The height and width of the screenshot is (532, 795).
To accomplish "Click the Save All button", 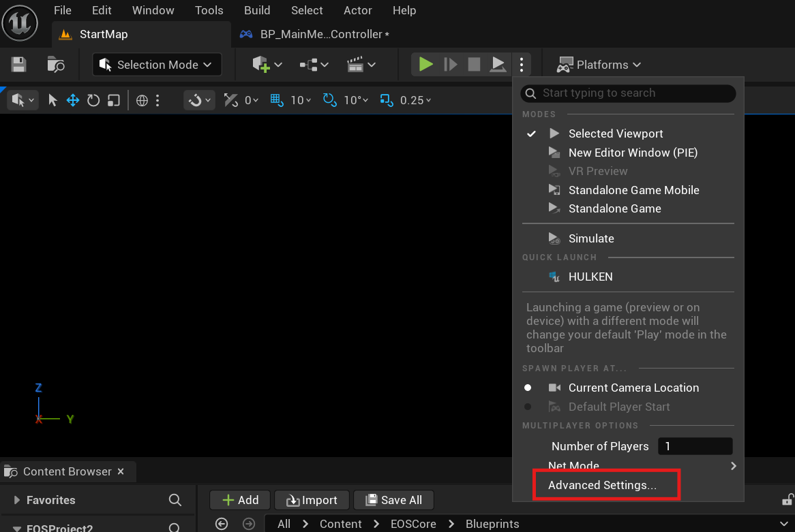I will click(x=394, y=500).
